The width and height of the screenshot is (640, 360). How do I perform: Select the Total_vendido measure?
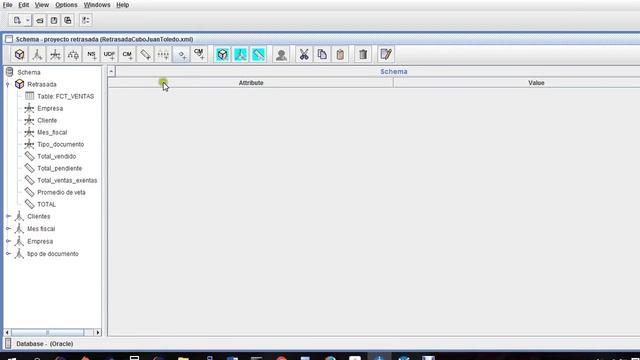(x=56, y=156)
